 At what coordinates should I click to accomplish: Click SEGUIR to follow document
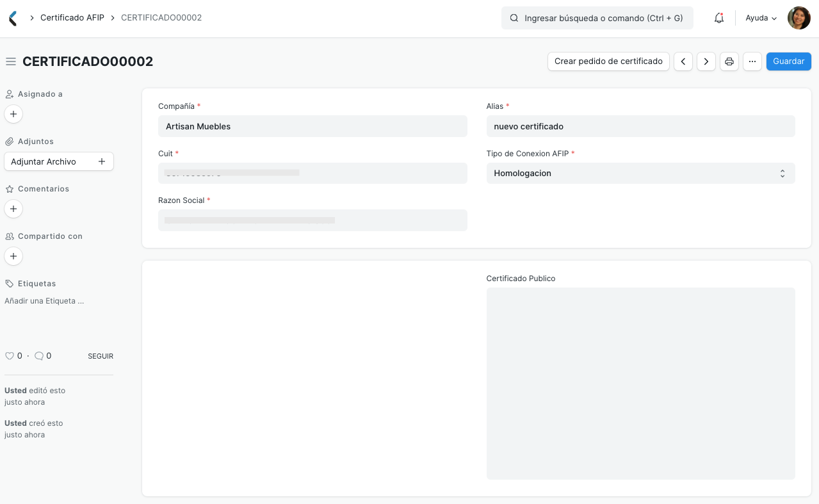[101, 356]
